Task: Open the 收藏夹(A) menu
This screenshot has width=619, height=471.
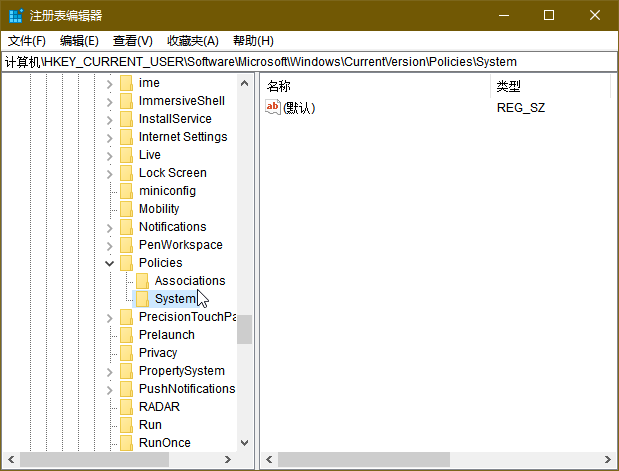Action: click(x=193, y=41)
